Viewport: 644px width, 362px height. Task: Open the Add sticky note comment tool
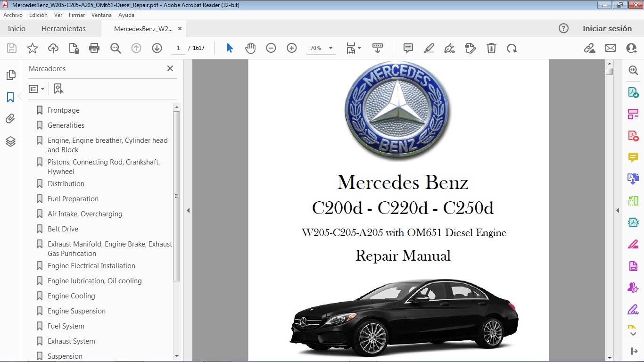pos(408,48)
